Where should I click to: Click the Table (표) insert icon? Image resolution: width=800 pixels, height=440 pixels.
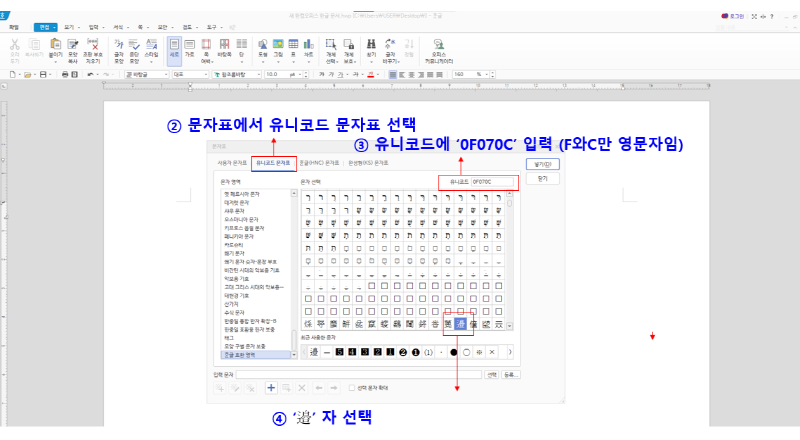(293, 44)
